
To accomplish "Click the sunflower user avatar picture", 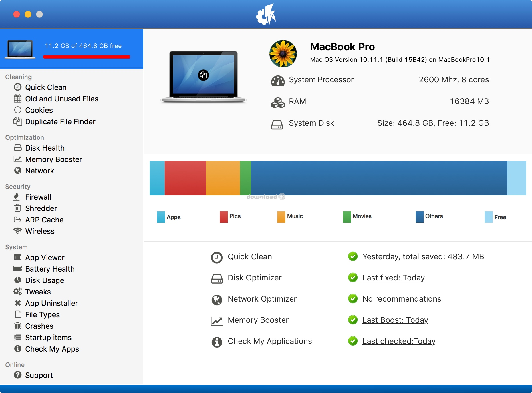I will (283, 54).
